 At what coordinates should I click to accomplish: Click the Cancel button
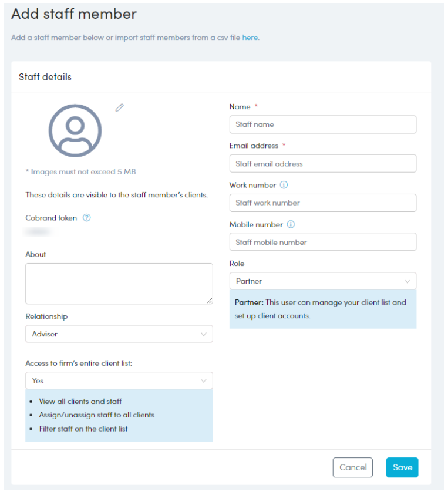353,467
